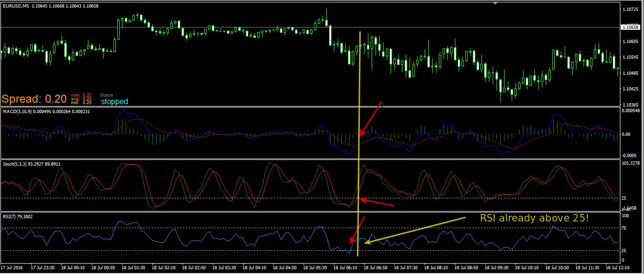
Task: Select the 'Spread: 0.20' label
Action: point(34,99)
